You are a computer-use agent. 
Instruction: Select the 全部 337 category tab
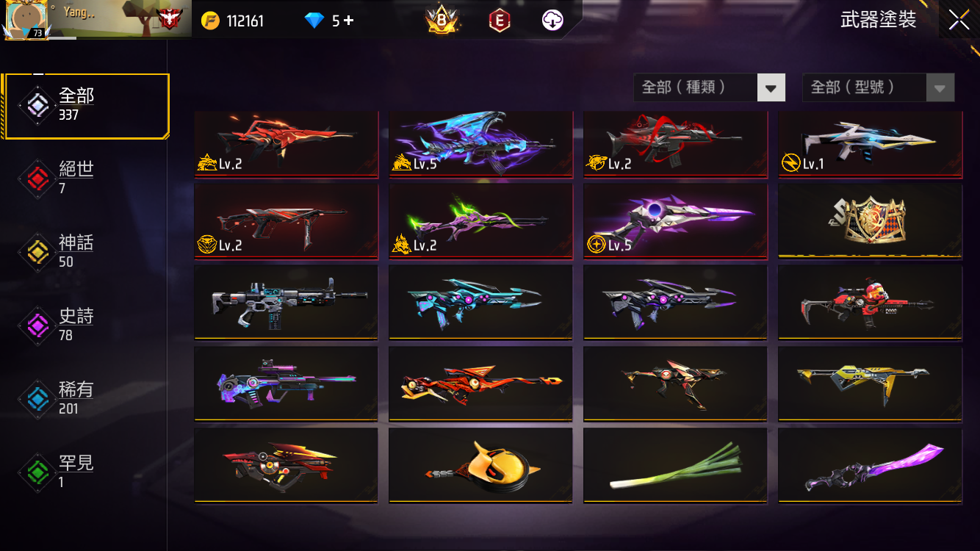click(x=87, y=106)
